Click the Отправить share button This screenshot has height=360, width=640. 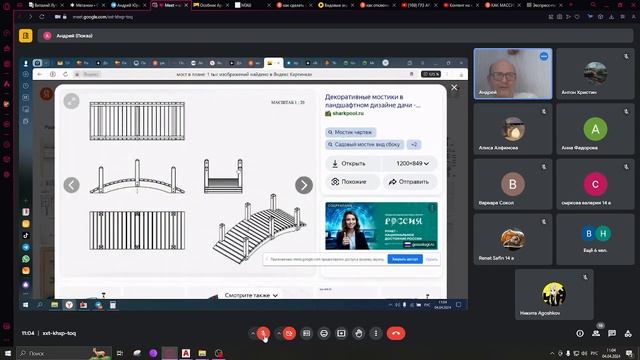point(410,182)
